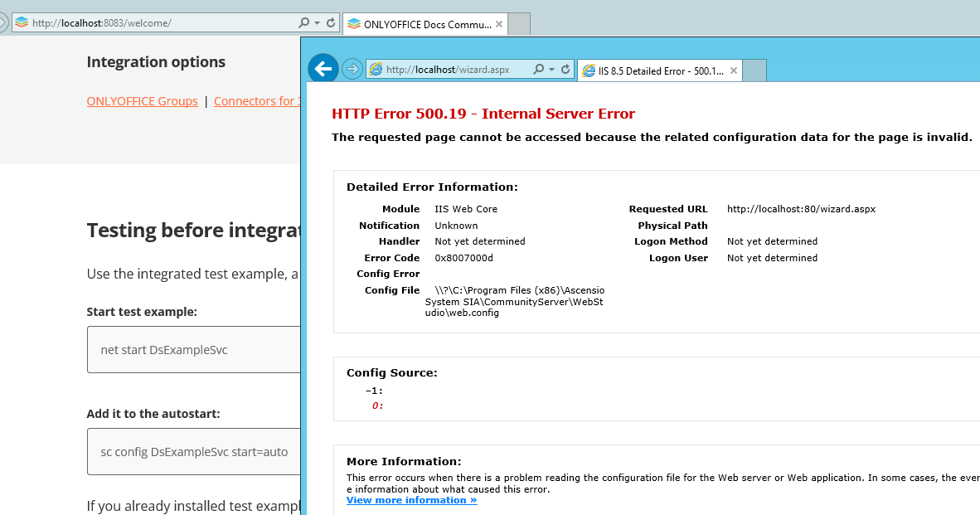Click the forward arrow in the IIS error window

click(x=352, y=70)
